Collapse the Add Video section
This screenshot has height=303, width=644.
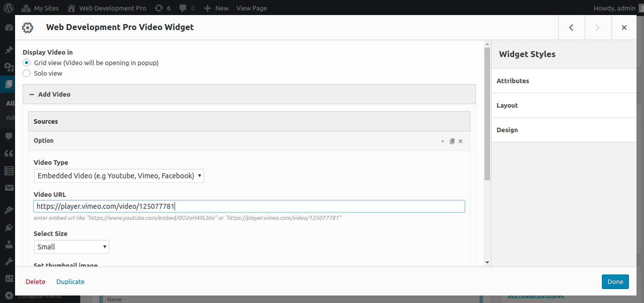click(x=249, y=94)
